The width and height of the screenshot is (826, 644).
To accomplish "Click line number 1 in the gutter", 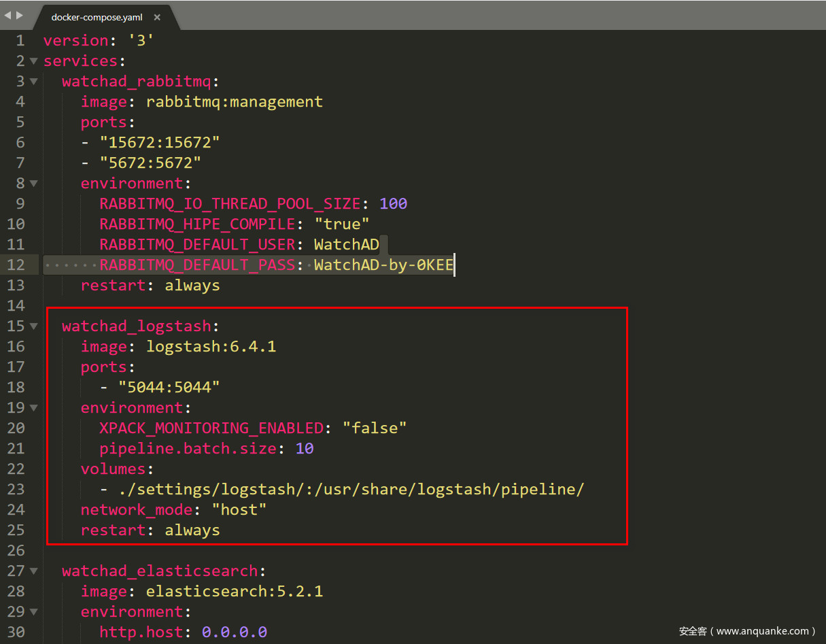I will click(x=20, y=41).
